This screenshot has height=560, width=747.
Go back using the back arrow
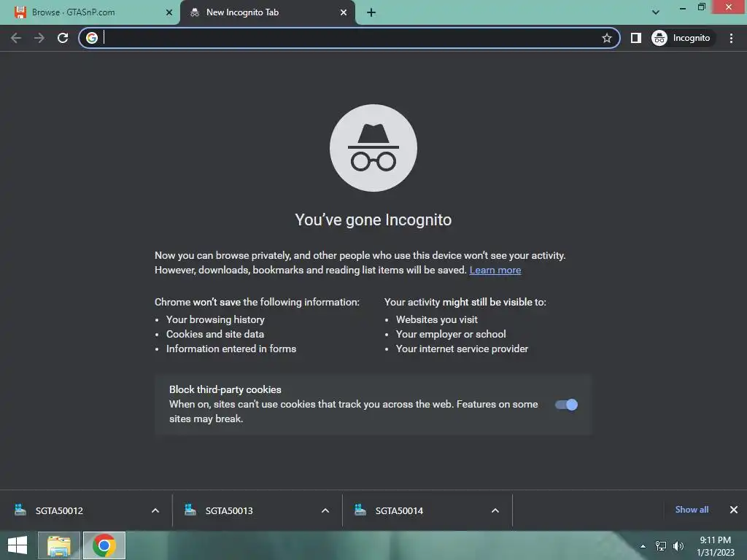[16, 38]
